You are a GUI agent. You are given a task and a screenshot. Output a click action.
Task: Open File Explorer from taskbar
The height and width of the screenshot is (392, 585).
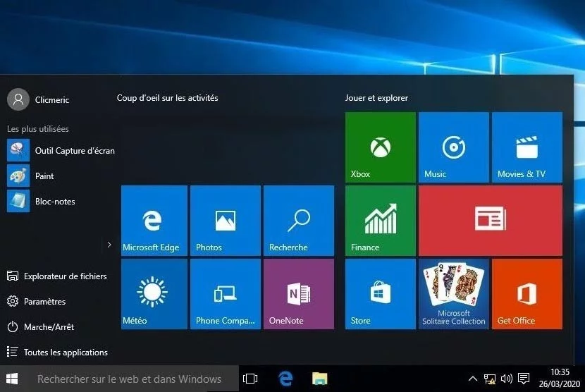(320, 379)
